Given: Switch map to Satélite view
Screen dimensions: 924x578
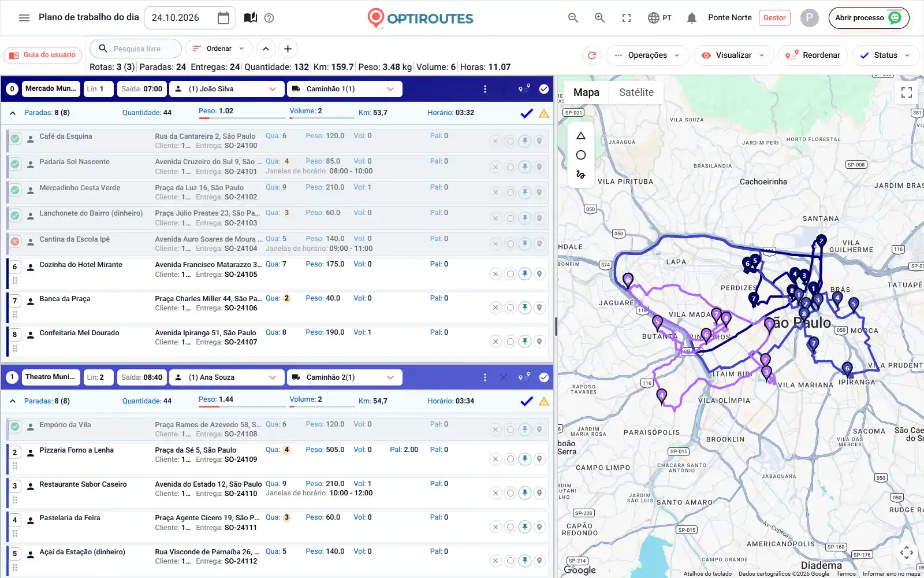Looking at the screenshot, I should tap(636, 92).
